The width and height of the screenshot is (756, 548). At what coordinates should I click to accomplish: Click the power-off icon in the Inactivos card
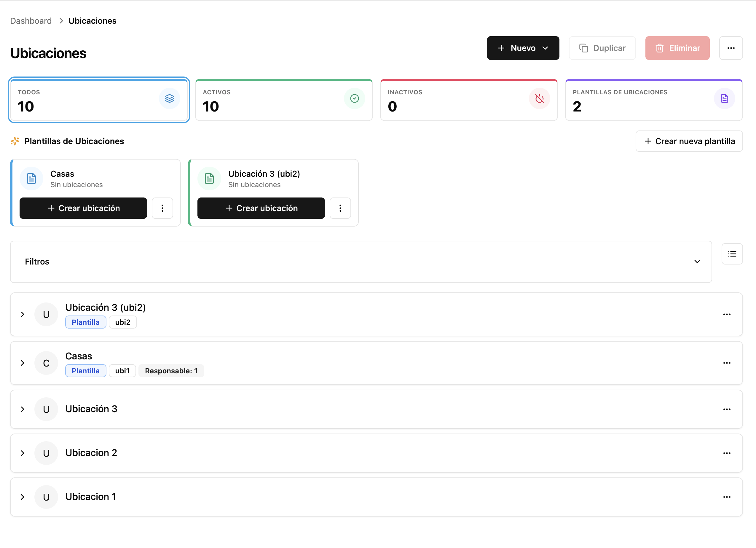(x=539, y=98)
